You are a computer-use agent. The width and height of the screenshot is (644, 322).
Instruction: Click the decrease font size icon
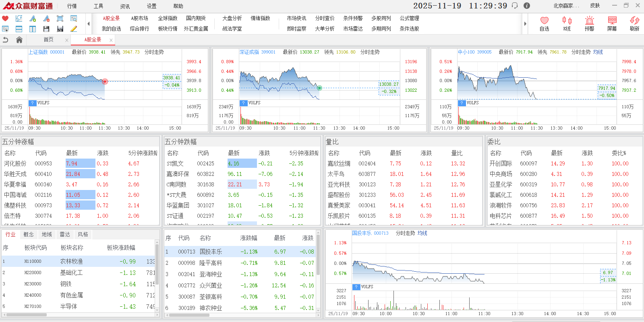point(46,19)
